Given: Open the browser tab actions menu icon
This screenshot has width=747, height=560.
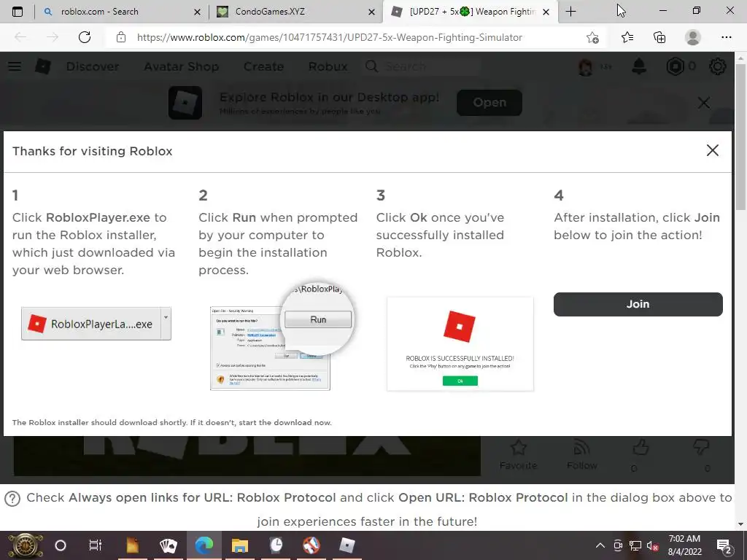Looking at the screenshot, I should (18, 12).
